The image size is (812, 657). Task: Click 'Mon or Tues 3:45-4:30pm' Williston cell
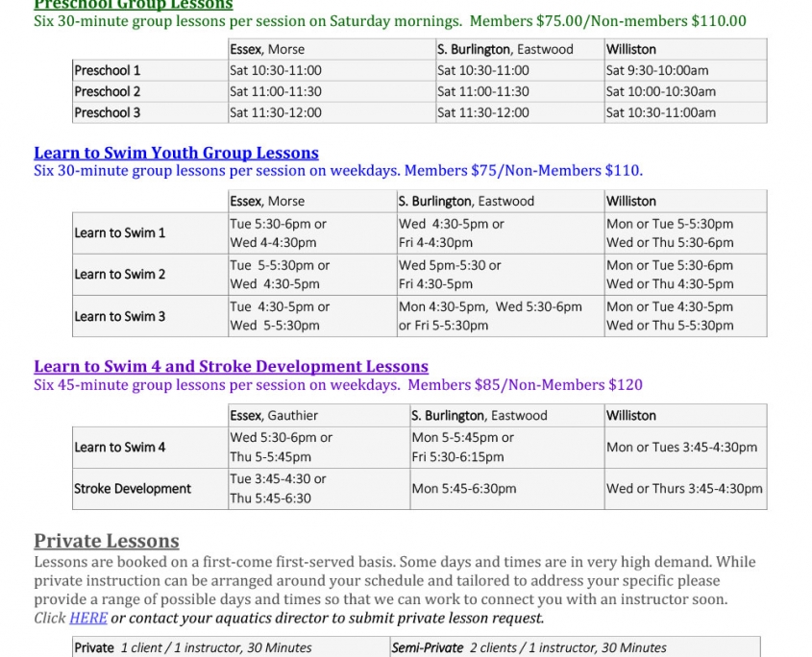[x=685, y=448]
